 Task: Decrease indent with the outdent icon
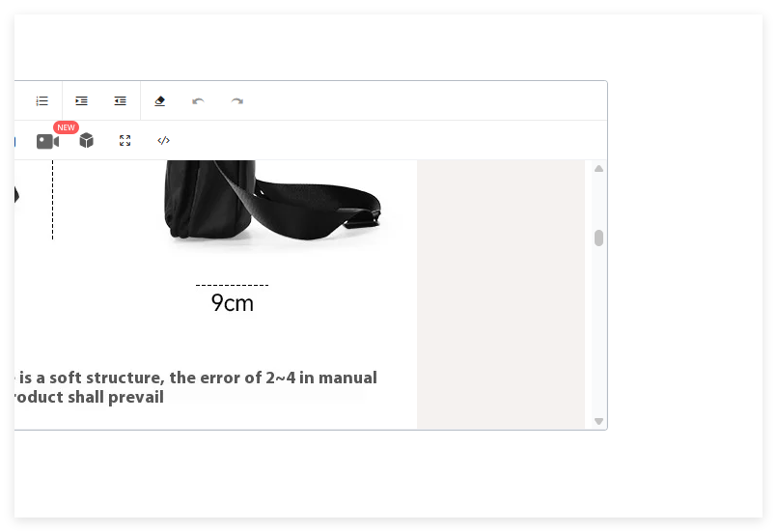120,101
